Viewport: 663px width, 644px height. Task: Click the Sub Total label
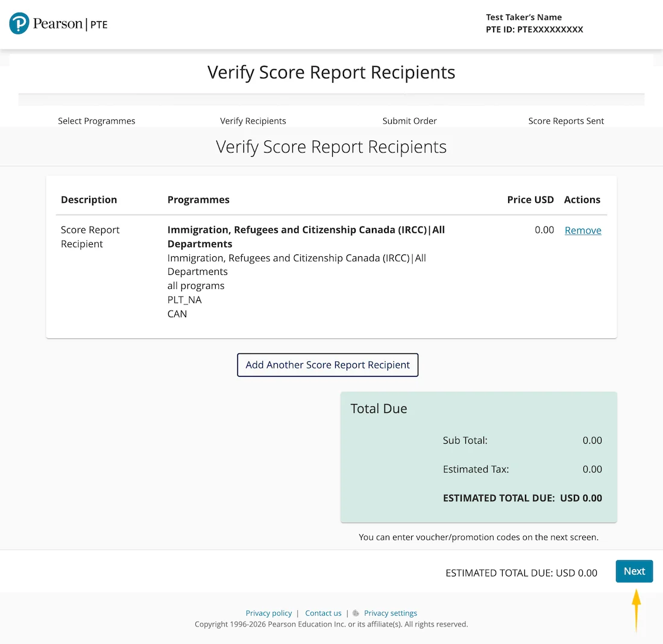pyautogui.click(x=465, y=440)
